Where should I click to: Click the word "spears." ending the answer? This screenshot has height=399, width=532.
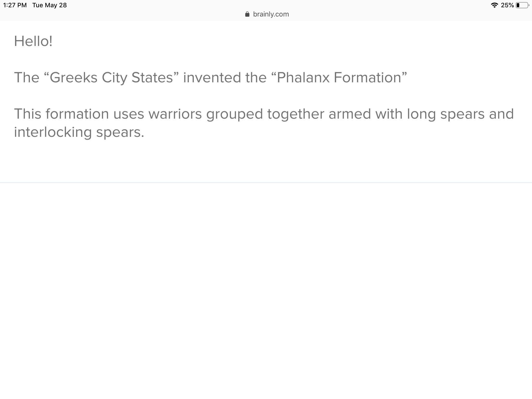120,132
